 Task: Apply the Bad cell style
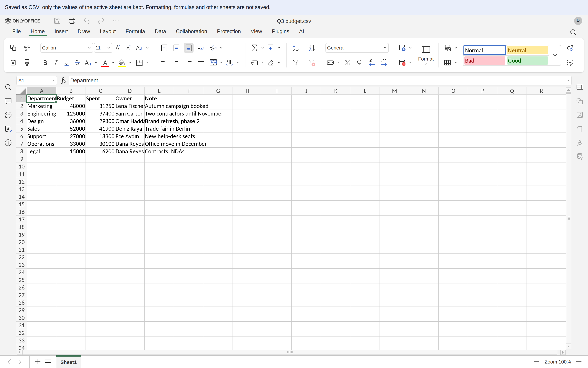point(484,61)
